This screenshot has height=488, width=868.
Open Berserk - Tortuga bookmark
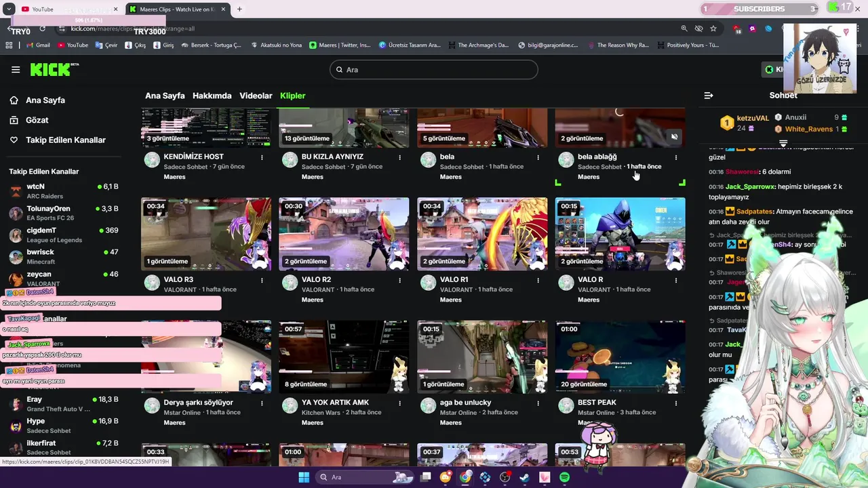pyautogui.click(x=211, y=45)
